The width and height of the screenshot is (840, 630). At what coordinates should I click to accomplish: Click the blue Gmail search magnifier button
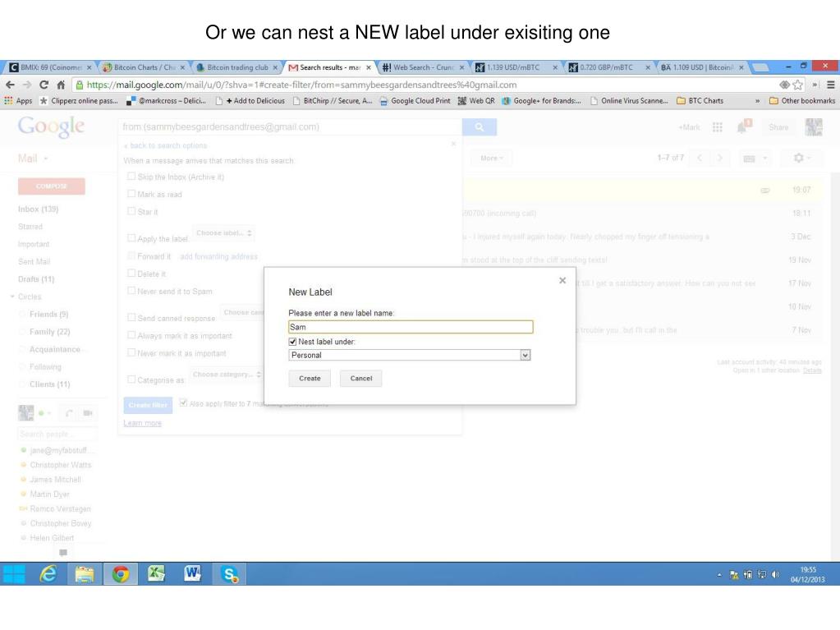tap(480, 127)
